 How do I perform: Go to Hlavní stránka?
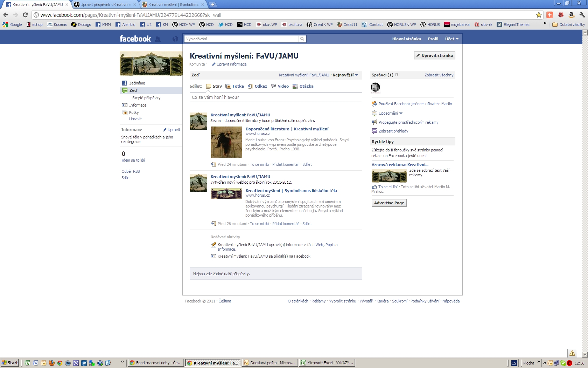click(406, 39)
